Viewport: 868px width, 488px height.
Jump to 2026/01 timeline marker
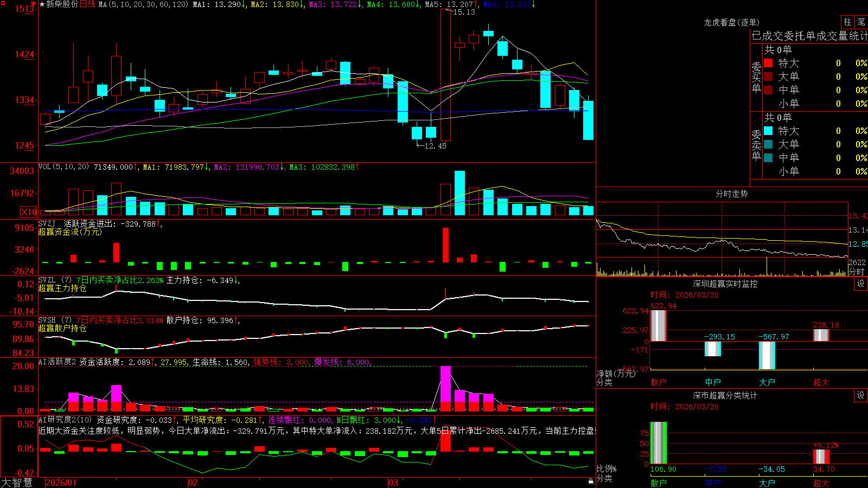coord(61,483)
